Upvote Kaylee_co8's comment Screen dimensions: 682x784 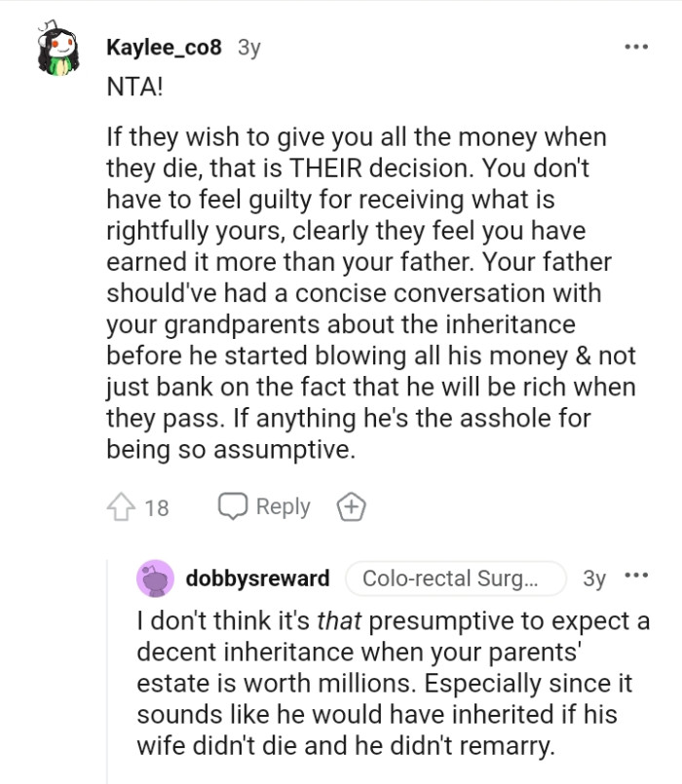(120, 506)
